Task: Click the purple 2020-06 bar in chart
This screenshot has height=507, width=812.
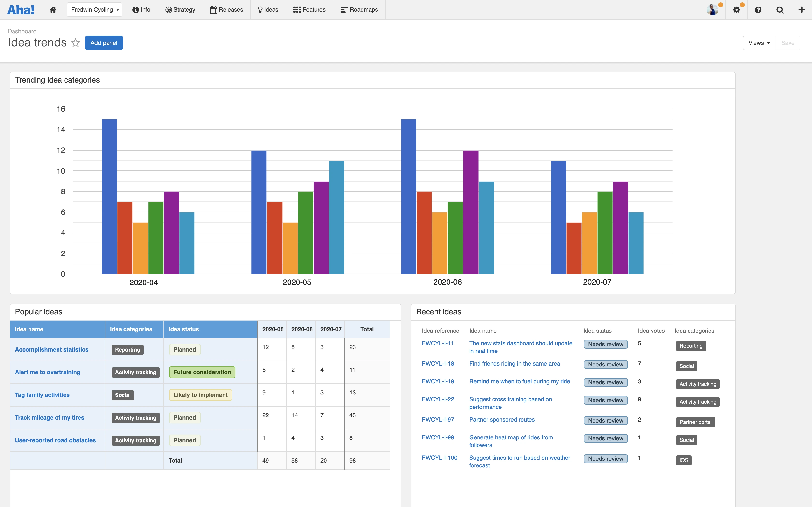Action: 471,212
